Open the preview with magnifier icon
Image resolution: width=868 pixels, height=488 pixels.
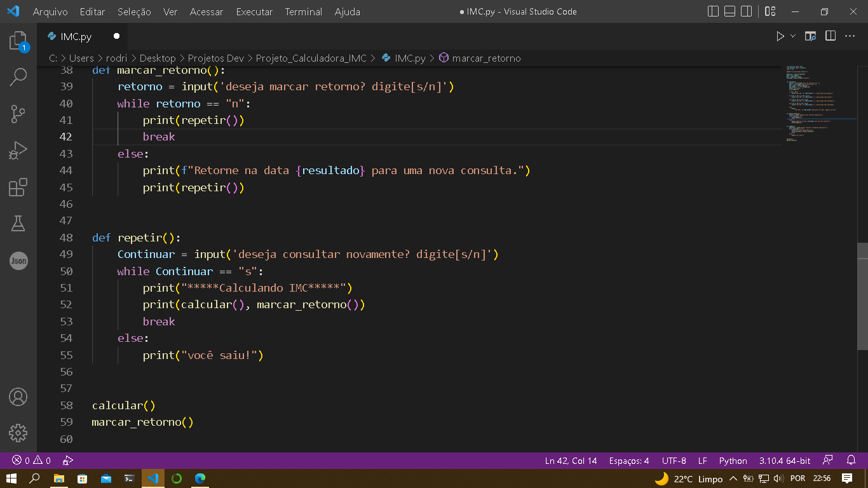810,37
